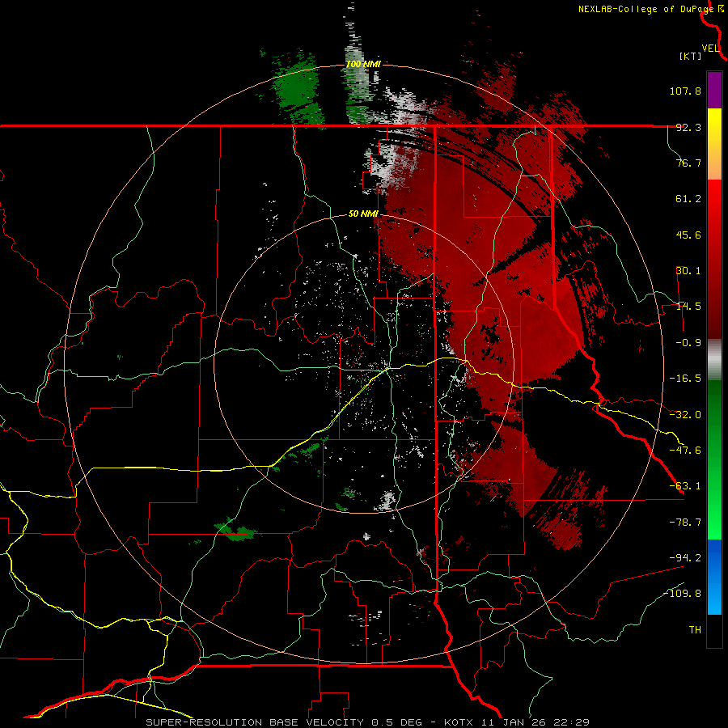The height and width of the screenshot is (728, 728).
Task: Click the 107.8 scale value
Action: (685, 91)
